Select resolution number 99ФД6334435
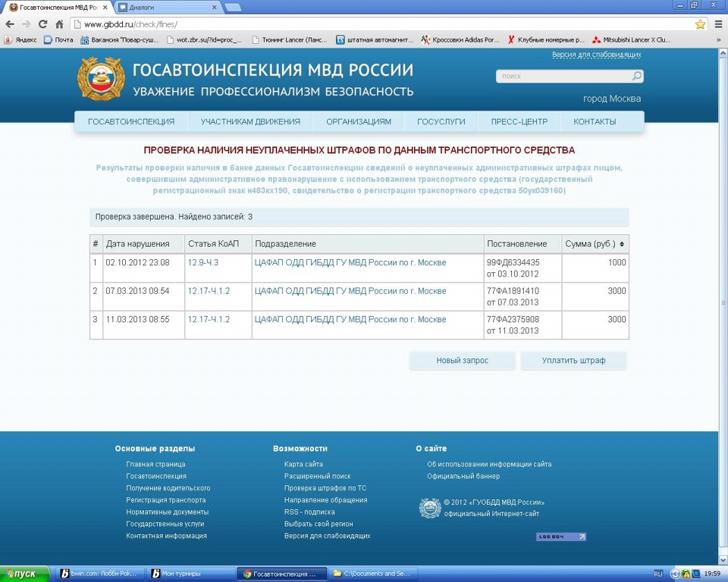Viewport: 728px width, 582px height. tap(513, 263)
